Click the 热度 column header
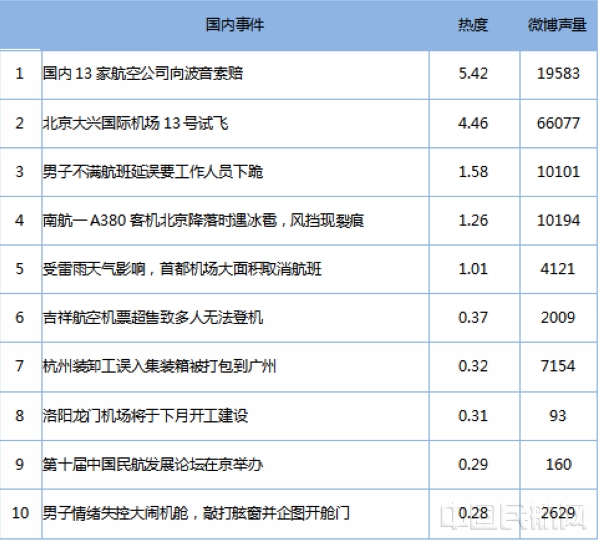Viewport: 600px width, 543px height. pyautogui.click(x=472, y=24)
